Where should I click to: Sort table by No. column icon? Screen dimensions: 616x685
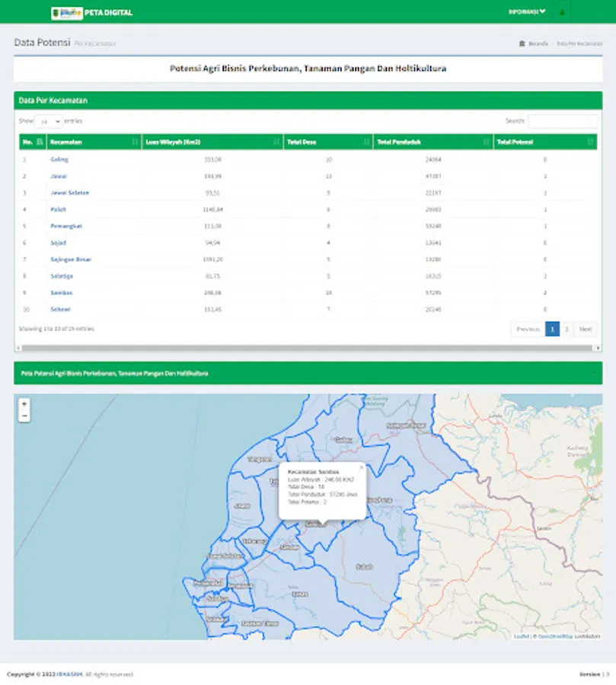click(x=40, y=142)
